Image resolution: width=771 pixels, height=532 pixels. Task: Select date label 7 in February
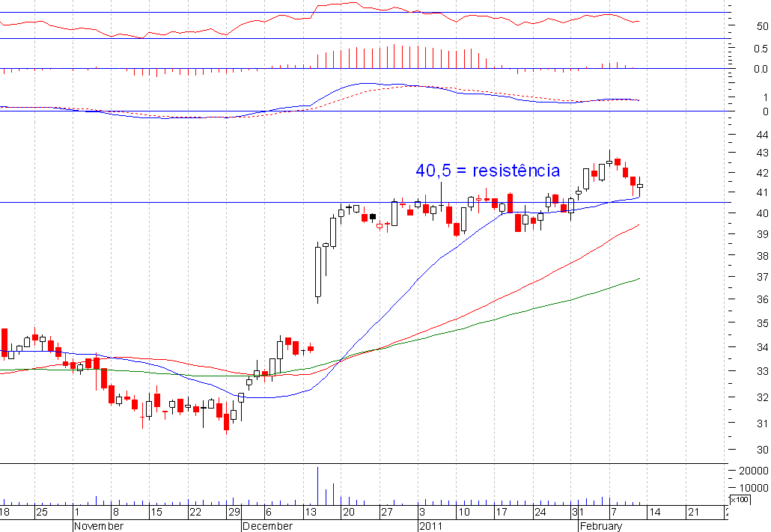613,512
